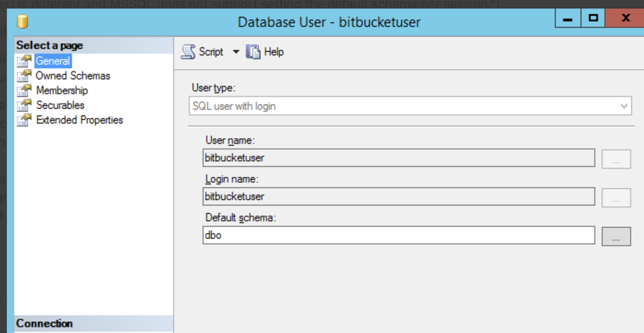Click the Script button label
This screenshot has height=333, width=644.
click(211, 52)
